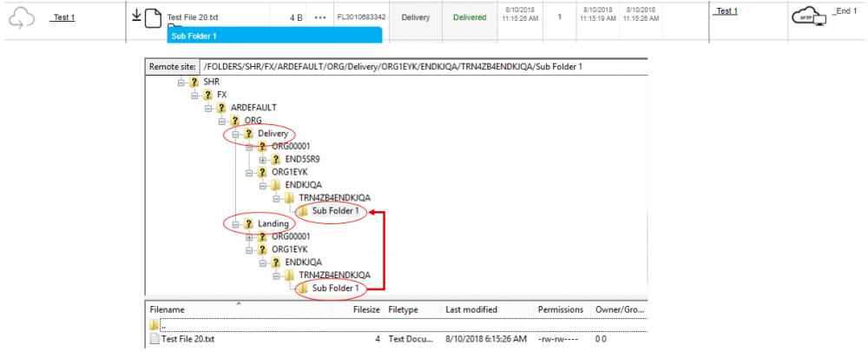Viewport: 868px width, 352px height.
Task: Click the cloud source icon beside Test 1
Action: [x=22, y=17]
